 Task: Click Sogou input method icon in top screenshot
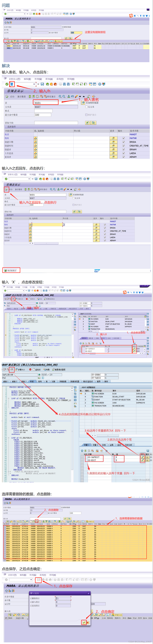coord(131,16)
